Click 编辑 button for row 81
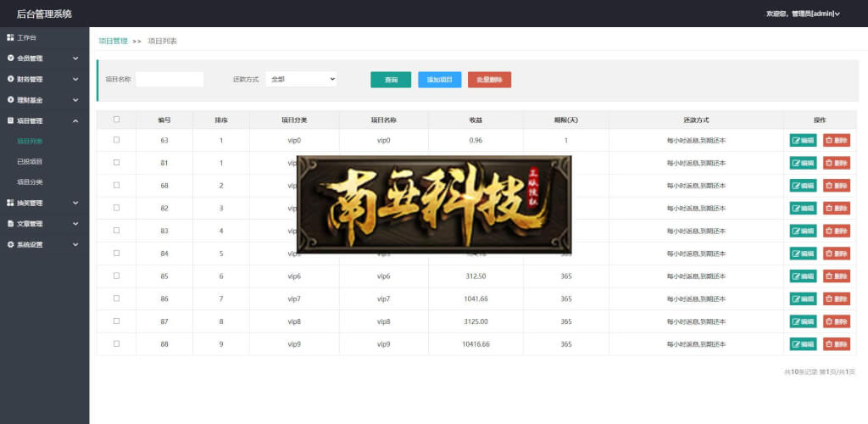The image size is (868, 424). 803,163
